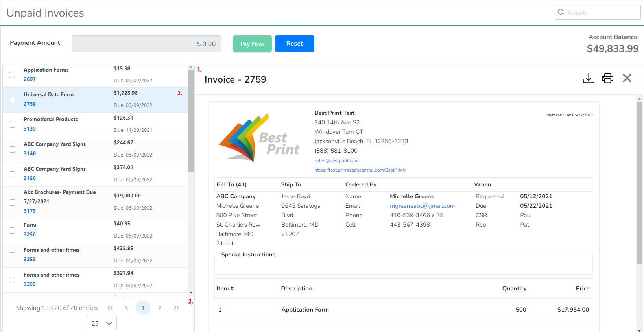This screenshot has width=644, height=332.
Task: Click the $126.31 amount
Action: 124,118
